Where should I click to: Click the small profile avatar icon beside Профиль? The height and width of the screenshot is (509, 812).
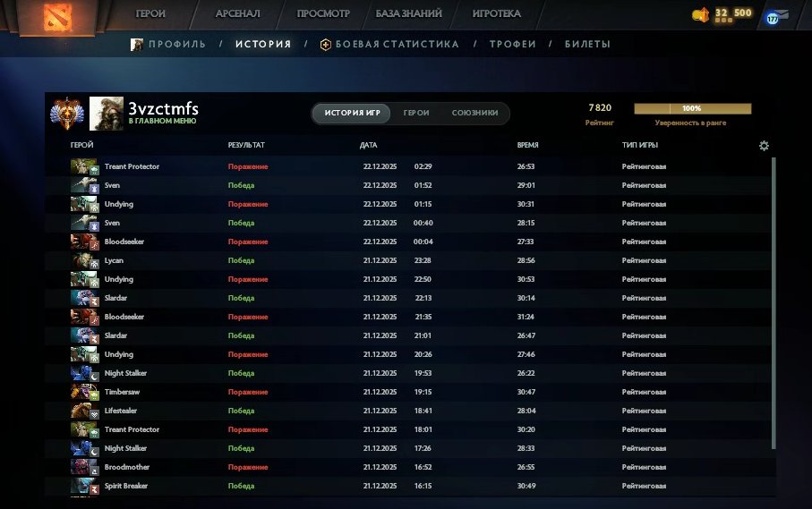[x=137, y=45]
